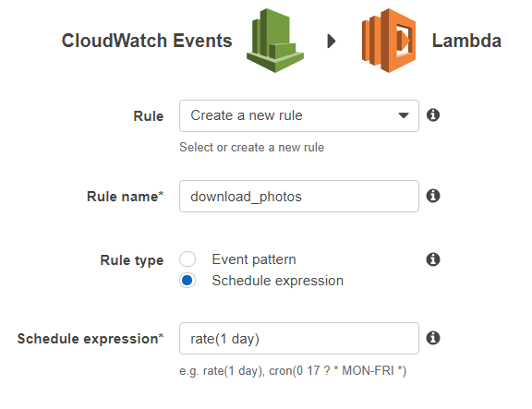Click the CloudWatch Events heading text
Image resolution: width=532 pixels, height=409 pixels.
pyautogui.click(x=147, y=41)
